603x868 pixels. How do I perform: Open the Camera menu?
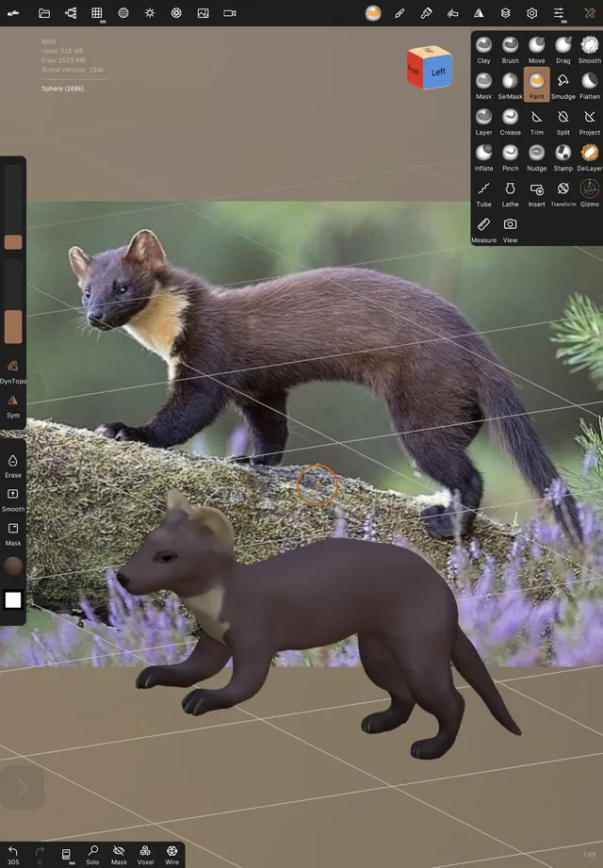230,13
